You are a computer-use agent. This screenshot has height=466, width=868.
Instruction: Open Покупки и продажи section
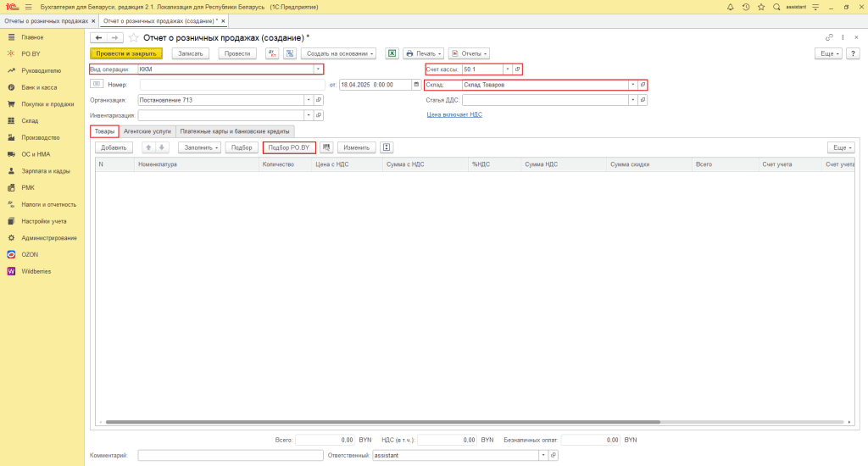coord(47,104)
